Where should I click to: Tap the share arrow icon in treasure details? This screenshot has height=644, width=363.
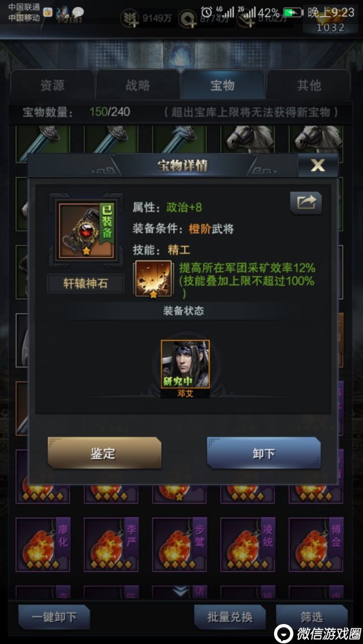(306, 203)
